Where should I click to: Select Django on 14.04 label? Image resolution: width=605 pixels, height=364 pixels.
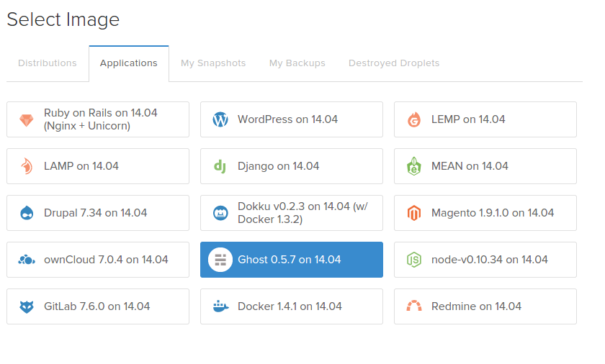(x=279, y=166)
